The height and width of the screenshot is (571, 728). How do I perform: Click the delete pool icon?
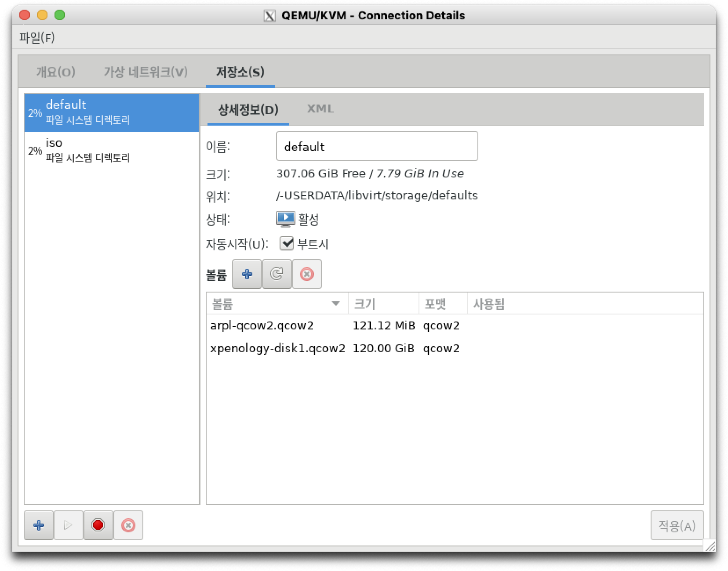[128, 525]
